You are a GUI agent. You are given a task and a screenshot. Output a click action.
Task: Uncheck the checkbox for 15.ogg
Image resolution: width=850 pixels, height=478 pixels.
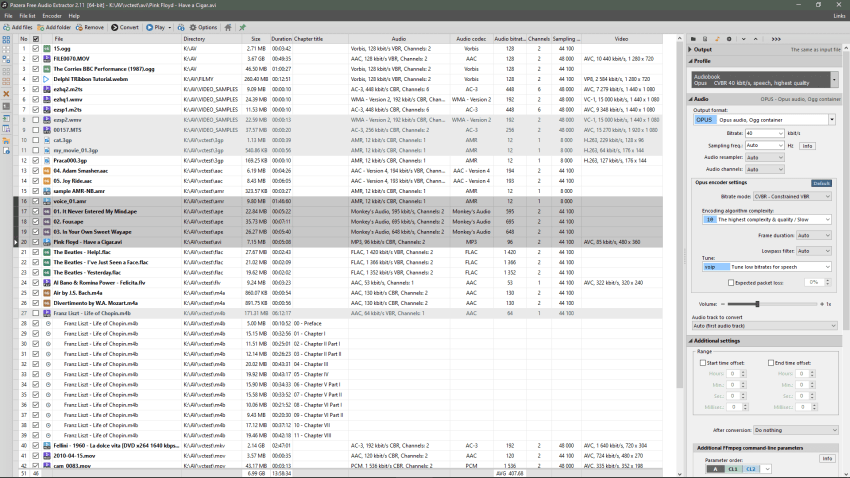coord(36,48)
